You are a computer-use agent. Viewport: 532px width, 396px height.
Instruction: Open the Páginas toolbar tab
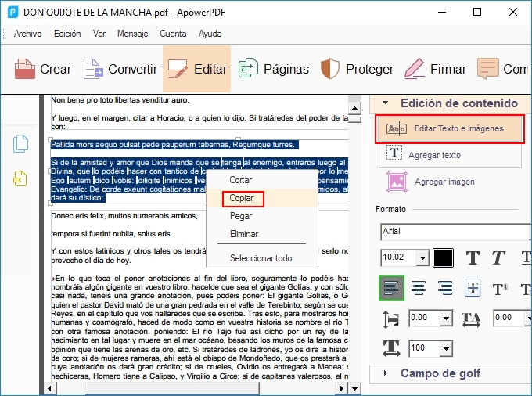(274, 69)
